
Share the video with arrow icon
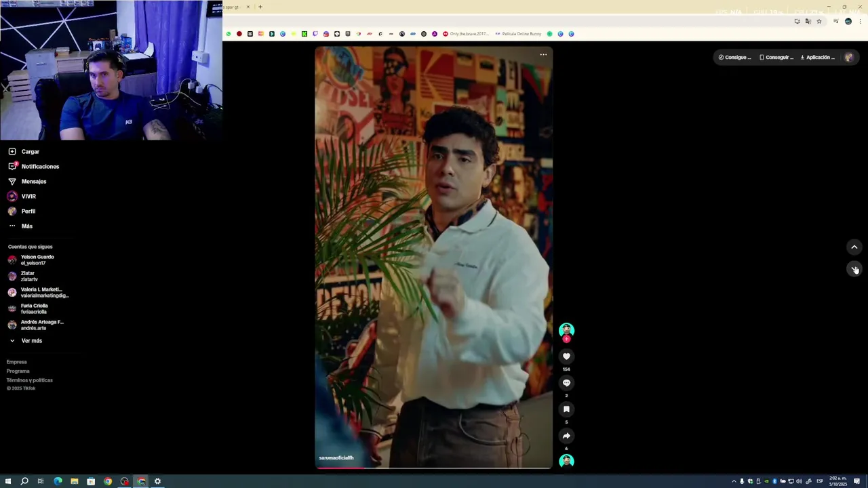click(x=566, y=436)
